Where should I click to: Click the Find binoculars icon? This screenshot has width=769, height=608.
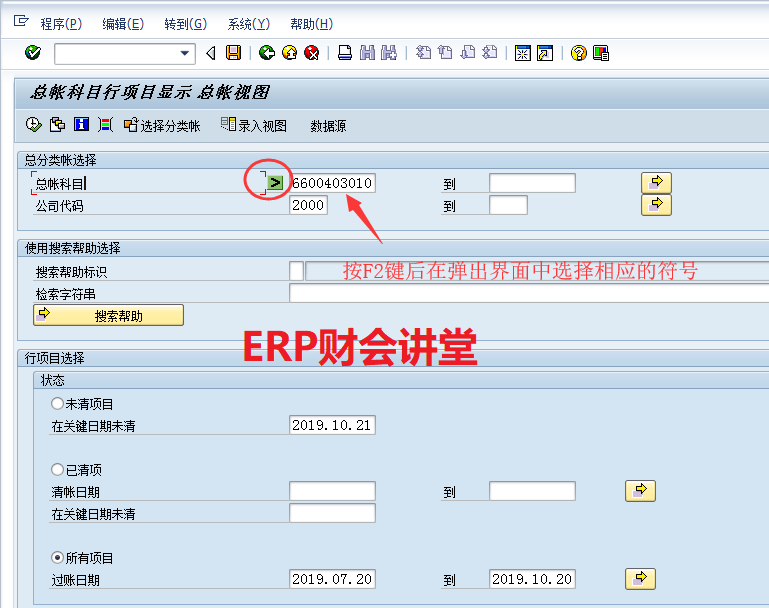pos(367,52)
